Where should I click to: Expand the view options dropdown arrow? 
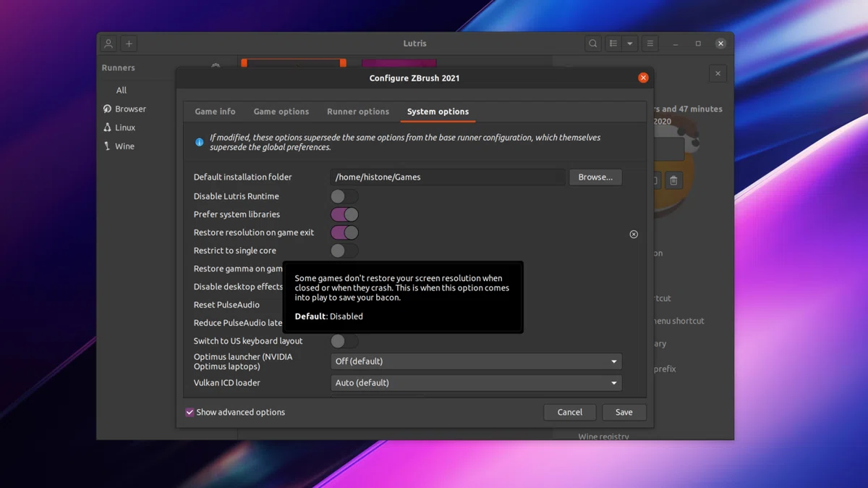pyautogui.click(x=630, y=43)
